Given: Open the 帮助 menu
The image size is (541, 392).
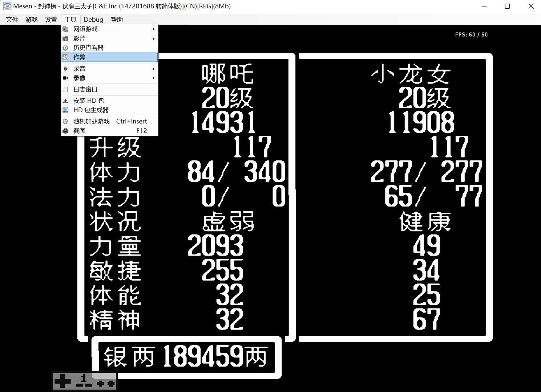Looking at the screenshot, I should [x=117, y=19].
